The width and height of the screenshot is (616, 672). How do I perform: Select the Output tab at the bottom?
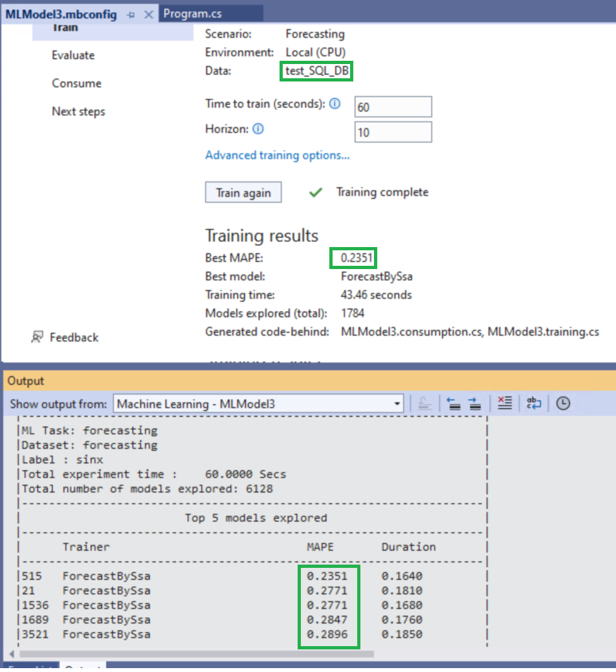click(x=83, y=667)
